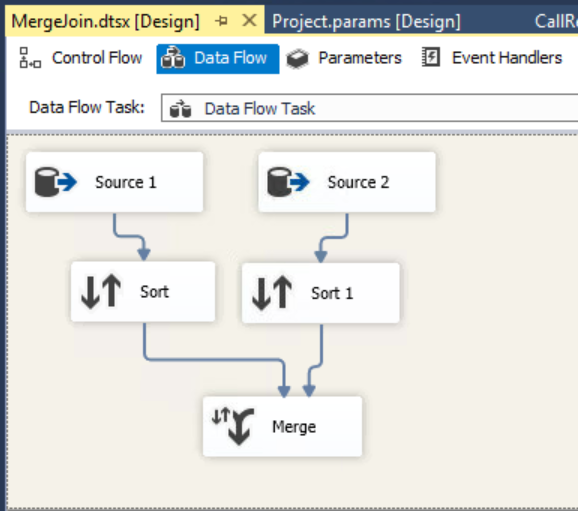Close the MergeJoin.dtsx design tab
The image size is (578, 511).
tap(249, 21)
